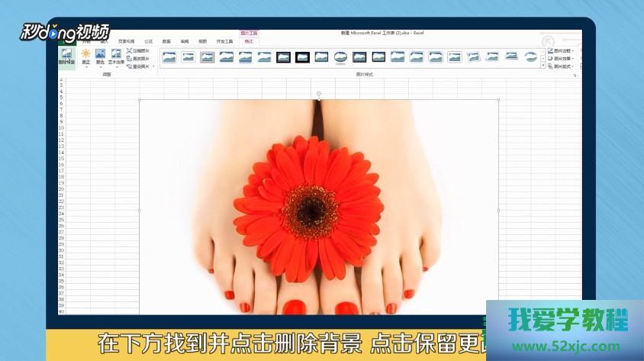Click the rotation handle above the picture

point(319,94)
